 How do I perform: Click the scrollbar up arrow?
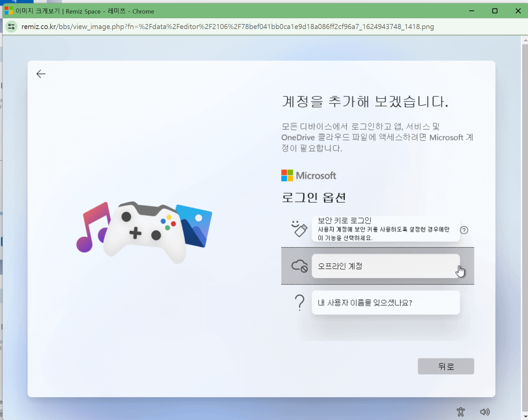pos(525,40)
